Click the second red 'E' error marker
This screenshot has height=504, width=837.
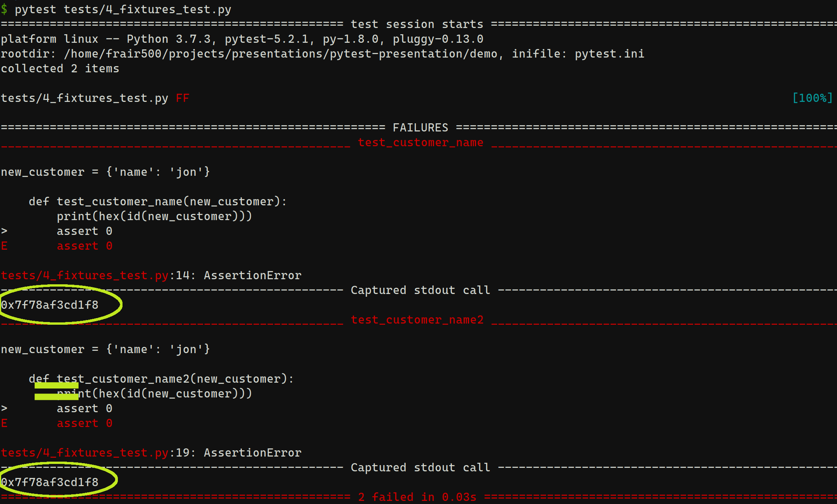pos(4,423)
